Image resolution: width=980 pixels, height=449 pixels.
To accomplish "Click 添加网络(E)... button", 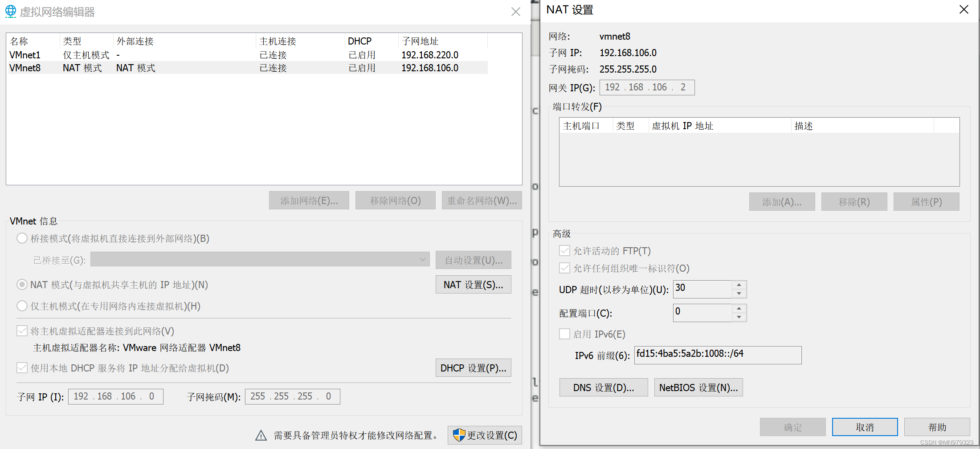I will 309,200.
